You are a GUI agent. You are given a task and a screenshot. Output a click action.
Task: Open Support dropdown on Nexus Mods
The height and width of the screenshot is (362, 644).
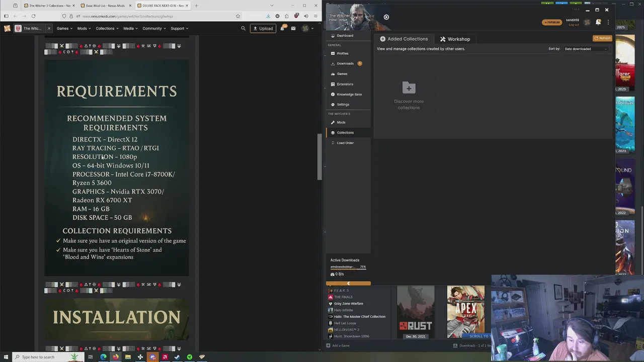pyautogui.click(x=179, y=29)
